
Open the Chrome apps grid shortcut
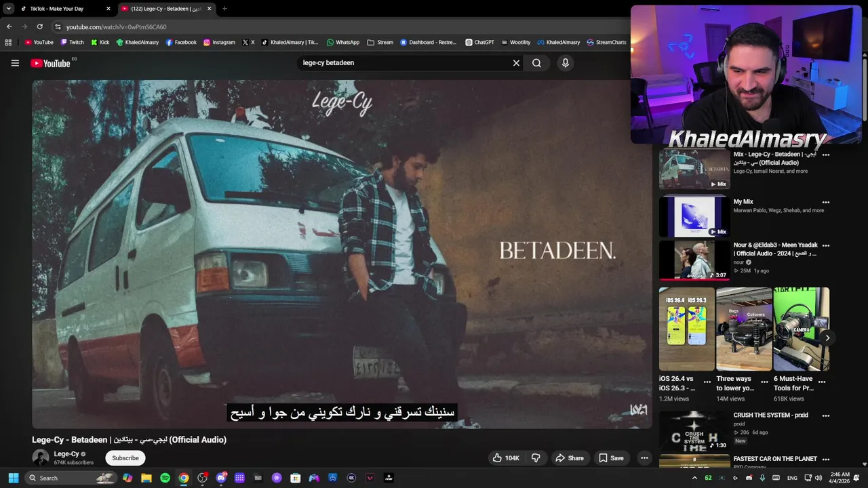8,42
